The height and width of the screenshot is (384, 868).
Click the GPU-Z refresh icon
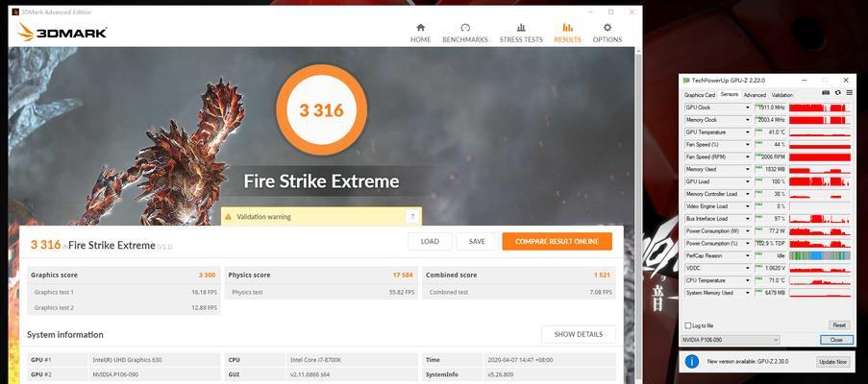838,93
